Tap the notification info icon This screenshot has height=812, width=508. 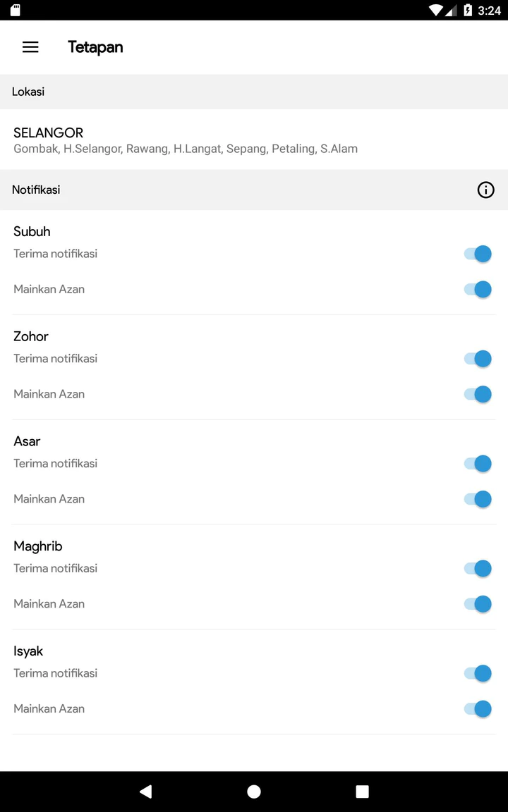pyautogui.click(x=485, y=190)
